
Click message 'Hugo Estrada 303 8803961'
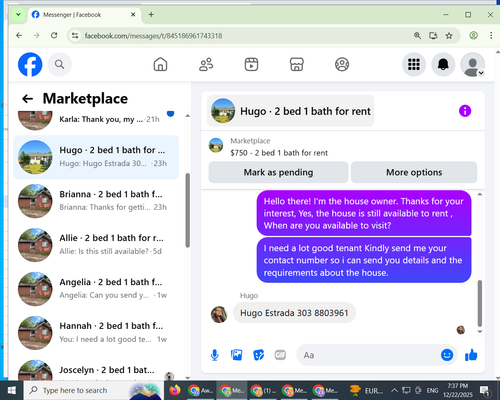[294, 313]
